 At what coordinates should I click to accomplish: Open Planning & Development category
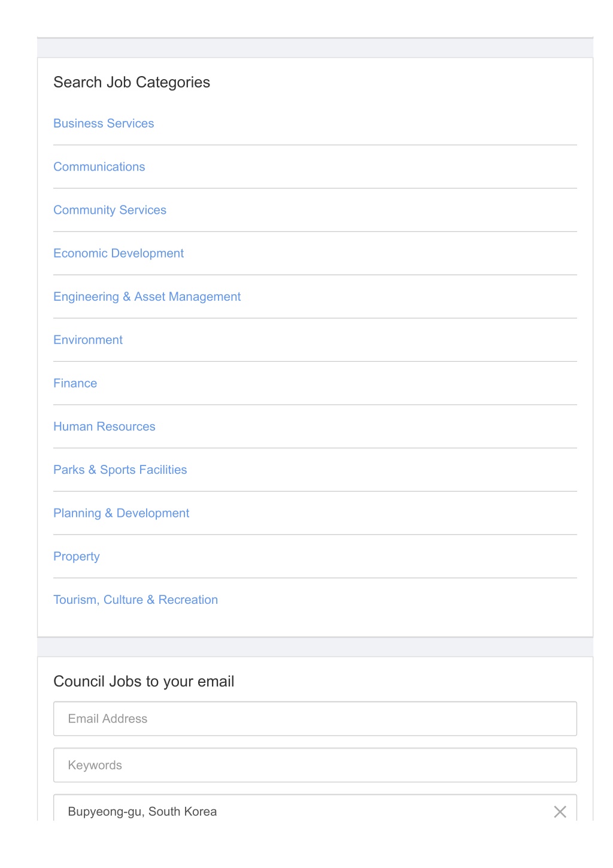click(121, 513)
